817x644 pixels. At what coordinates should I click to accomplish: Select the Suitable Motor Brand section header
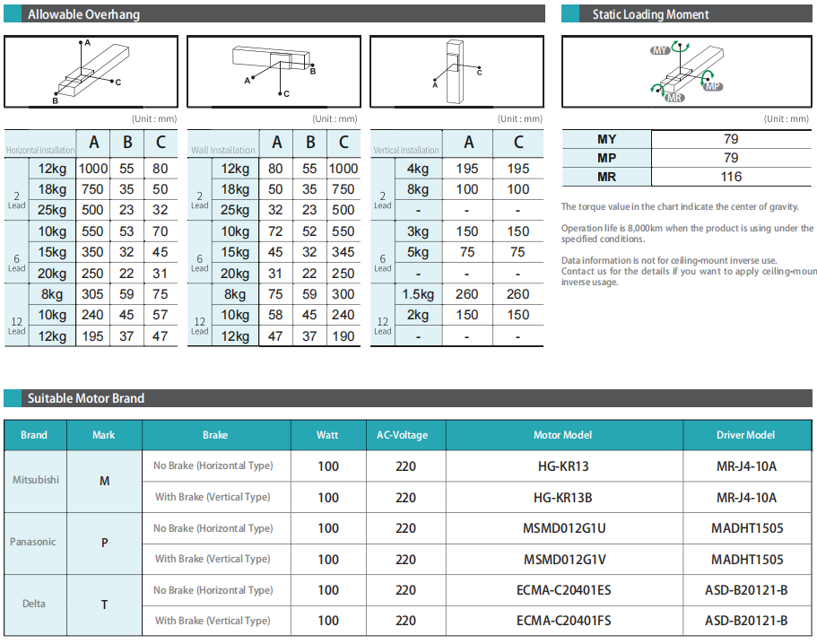click(86, 398)
